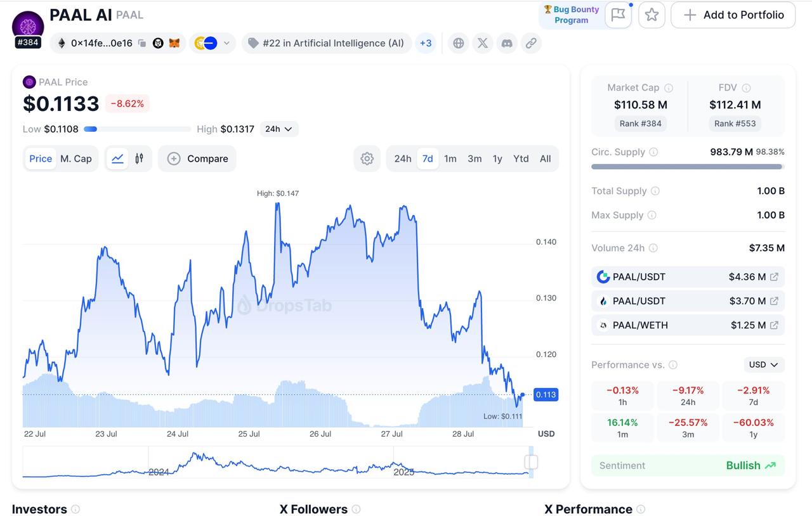The height and width of the screenshot is (516, 812).
Task: Click Performance vs. info icon
Action: coord(673,365)
